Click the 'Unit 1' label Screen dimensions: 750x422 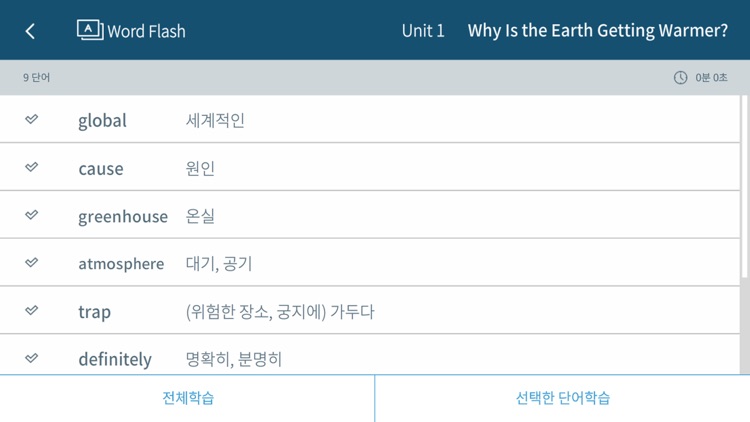click(423, 31)
